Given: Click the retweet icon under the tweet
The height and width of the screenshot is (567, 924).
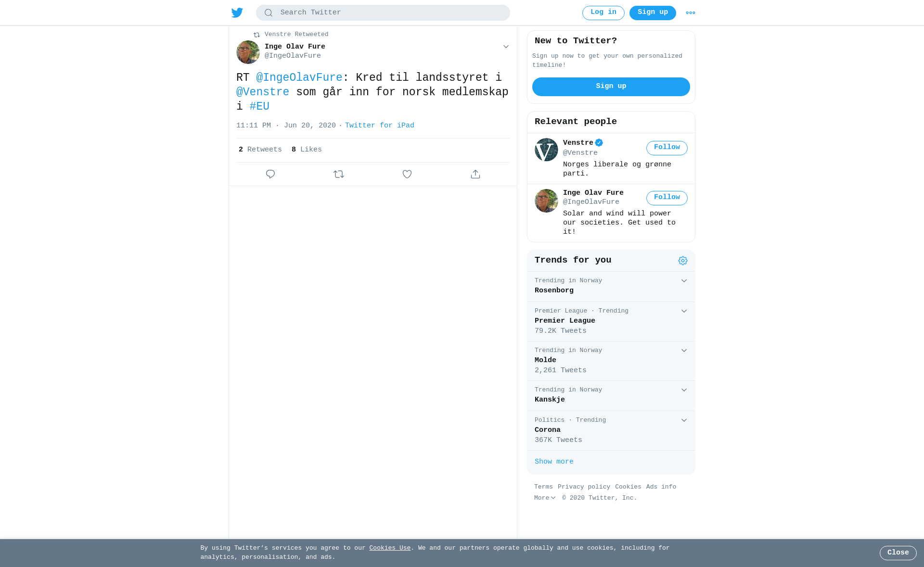Looking at the screenshot, I should pos(339,174).
